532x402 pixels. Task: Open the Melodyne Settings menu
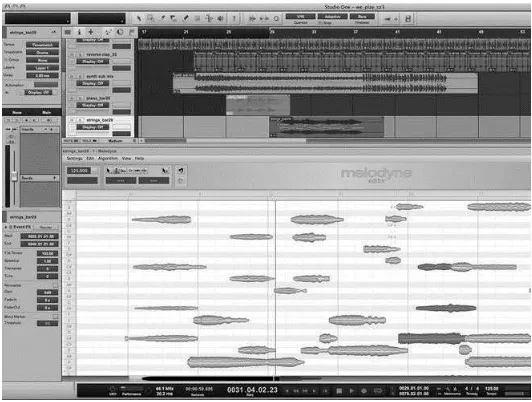click(74, 158)
